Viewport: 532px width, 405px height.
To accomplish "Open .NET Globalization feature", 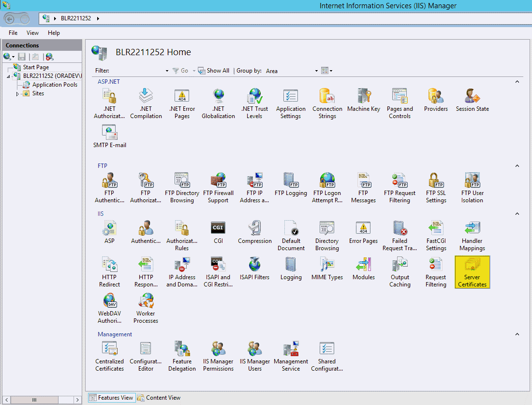I will click(218, 104).
